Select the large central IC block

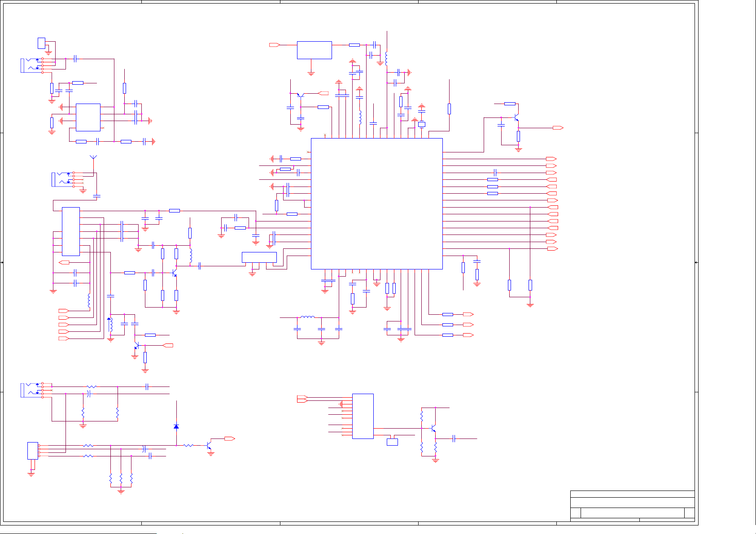click(x=377, y=204)
